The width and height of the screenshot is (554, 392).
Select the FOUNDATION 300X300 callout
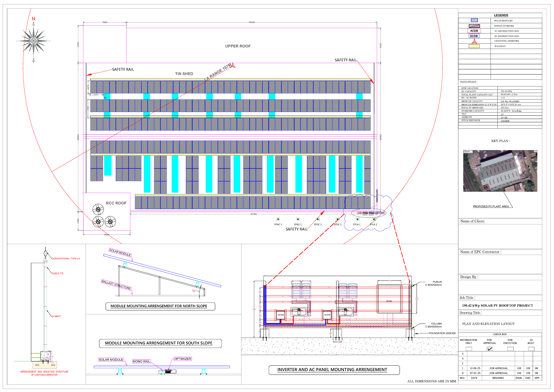(442, 333)
